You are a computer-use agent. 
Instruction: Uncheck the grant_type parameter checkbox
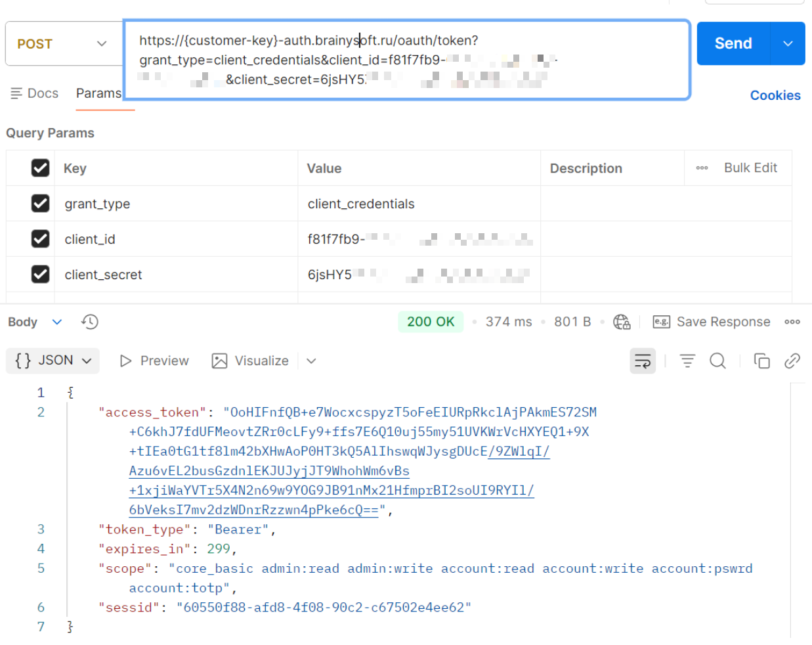(x=40, y=204)
